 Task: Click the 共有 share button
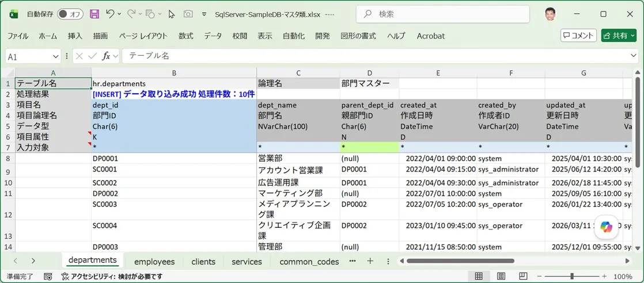(x=619, y=36)
